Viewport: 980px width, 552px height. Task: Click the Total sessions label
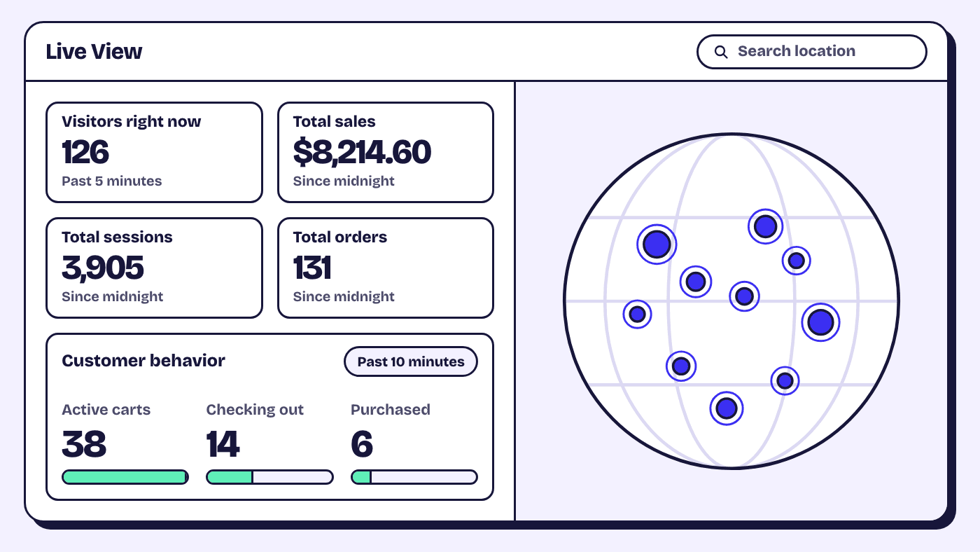point(117,237)
